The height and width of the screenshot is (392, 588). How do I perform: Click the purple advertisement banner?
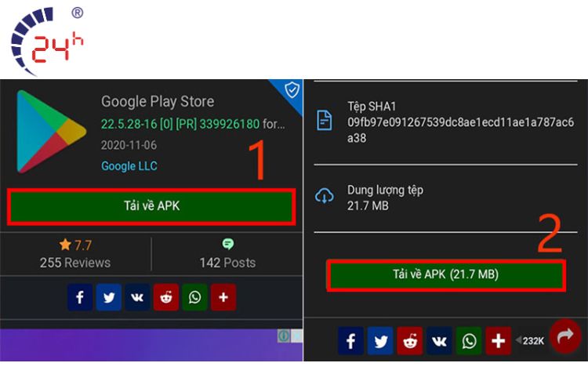pos(151,345)
